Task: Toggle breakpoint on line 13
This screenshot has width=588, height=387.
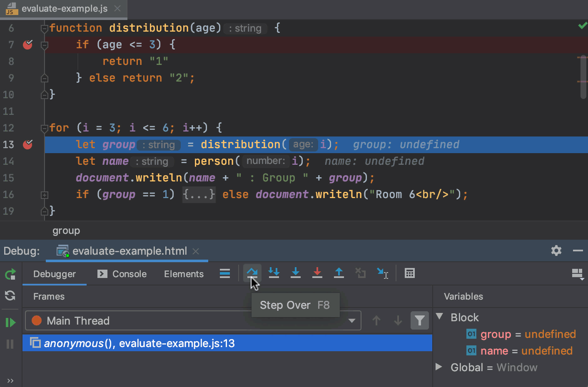Action: pyautogui.click(x=28, y=144)
